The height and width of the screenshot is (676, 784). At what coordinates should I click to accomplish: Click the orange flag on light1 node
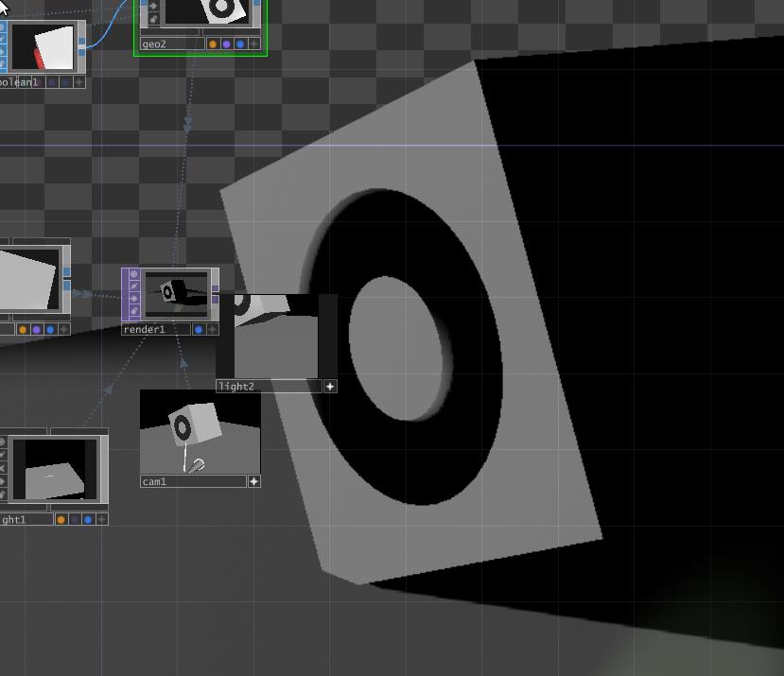(61, 519)
